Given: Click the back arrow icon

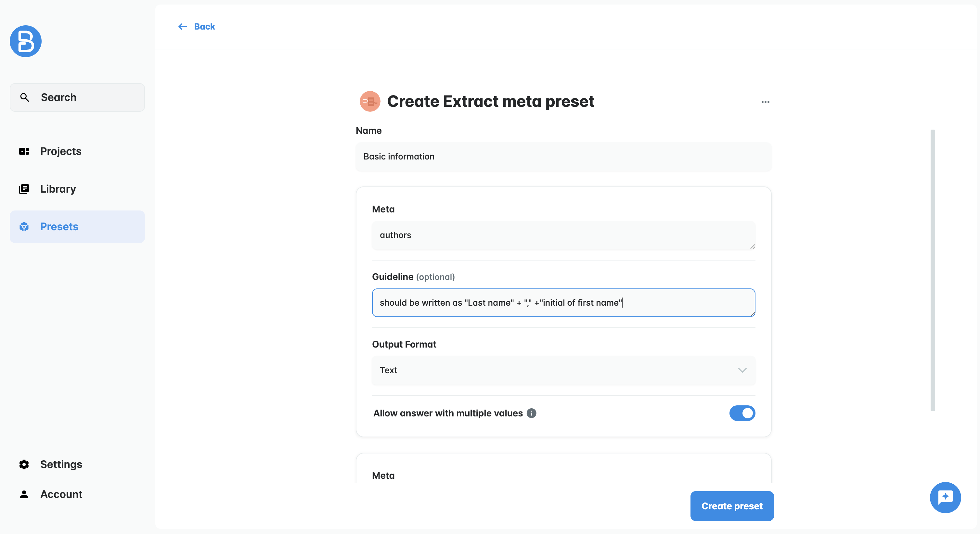Looking at the screenshot, I should (183, 27).
